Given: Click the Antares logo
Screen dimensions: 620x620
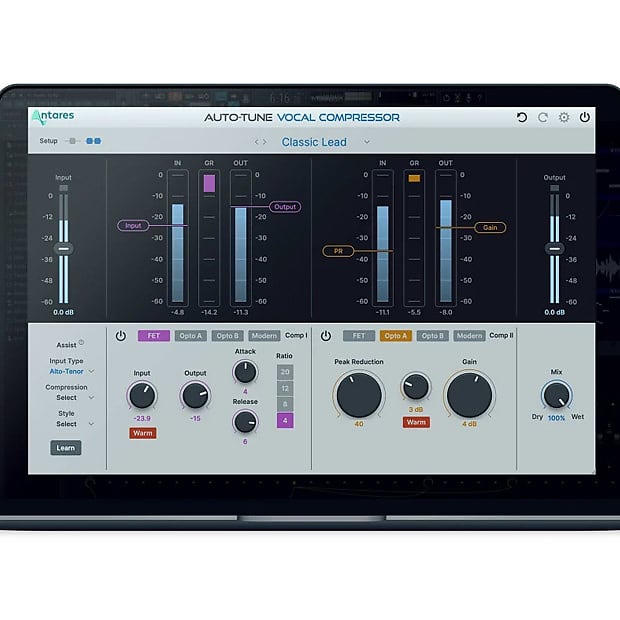Looking at the screenshot, I should click(x=53, y=117).
